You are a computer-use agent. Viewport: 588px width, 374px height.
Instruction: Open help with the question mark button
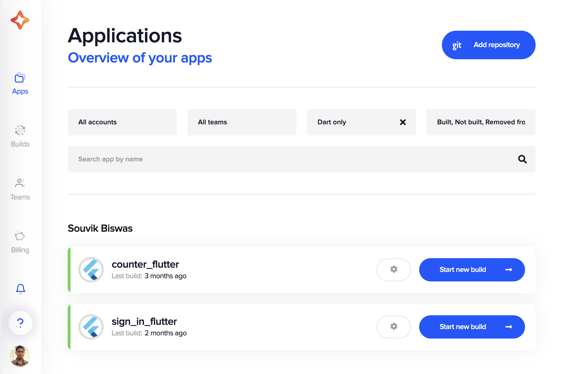pos(20,323)
